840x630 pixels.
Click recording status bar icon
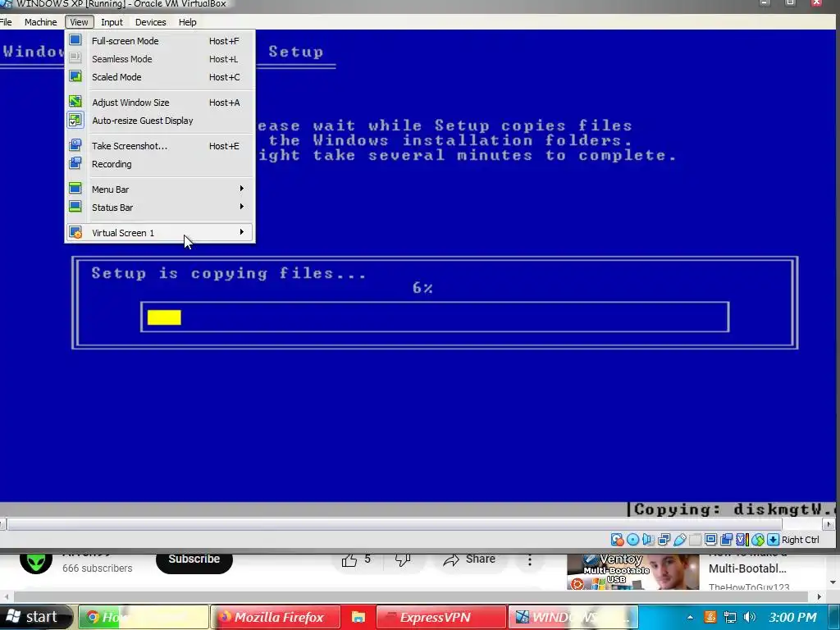coord(727,540)
